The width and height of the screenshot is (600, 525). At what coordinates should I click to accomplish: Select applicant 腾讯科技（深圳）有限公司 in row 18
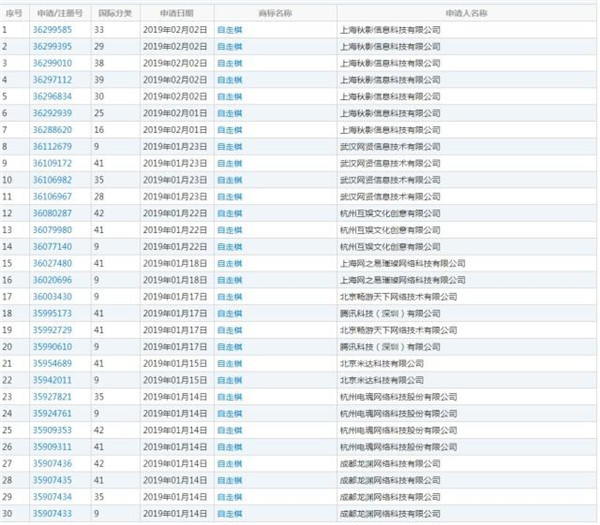tap(390, 313)
